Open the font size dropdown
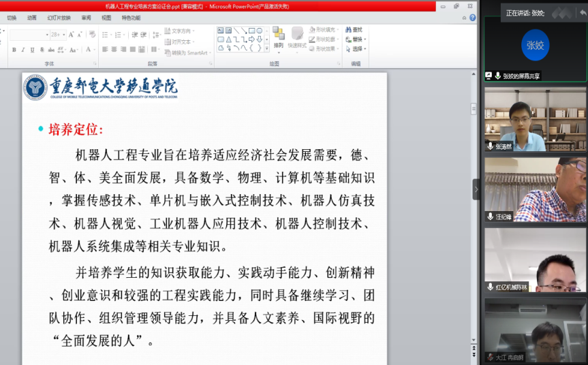 [63, 34]
